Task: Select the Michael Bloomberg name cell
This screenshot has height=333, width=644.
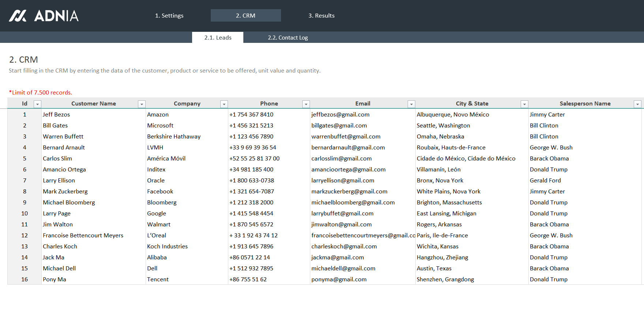Action: click(94, 202)
